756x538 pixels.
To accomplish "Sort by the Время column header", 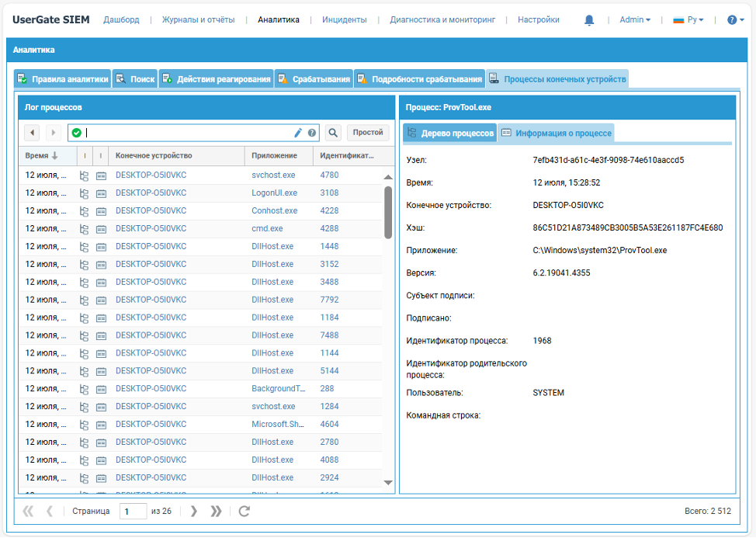I will [43, 156].
